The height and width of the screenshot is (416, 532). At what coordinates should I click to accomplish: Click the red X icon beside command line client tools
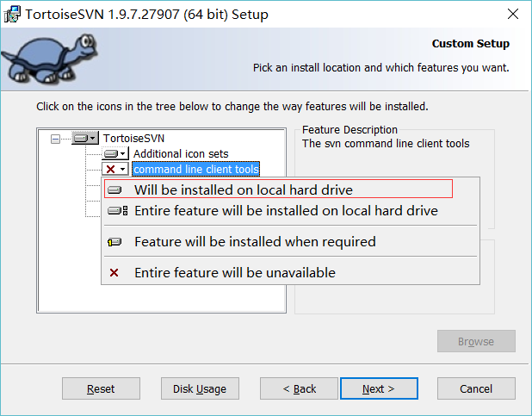[110, 169]
